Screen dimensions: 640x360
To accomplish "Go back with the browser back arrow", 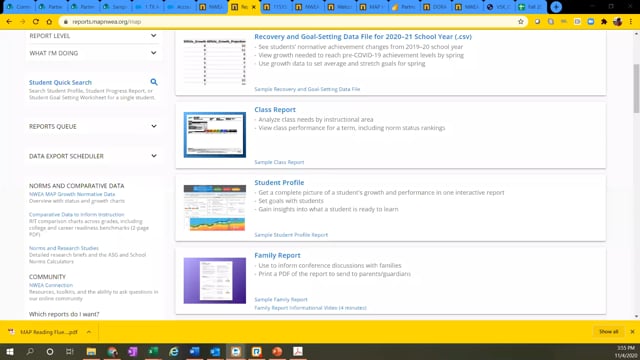I will tap(9, 22).
